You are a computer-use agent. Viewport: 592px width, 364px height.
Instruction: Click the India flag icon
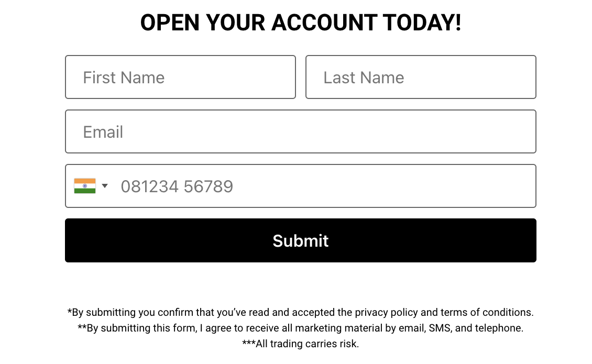(84, 186)
